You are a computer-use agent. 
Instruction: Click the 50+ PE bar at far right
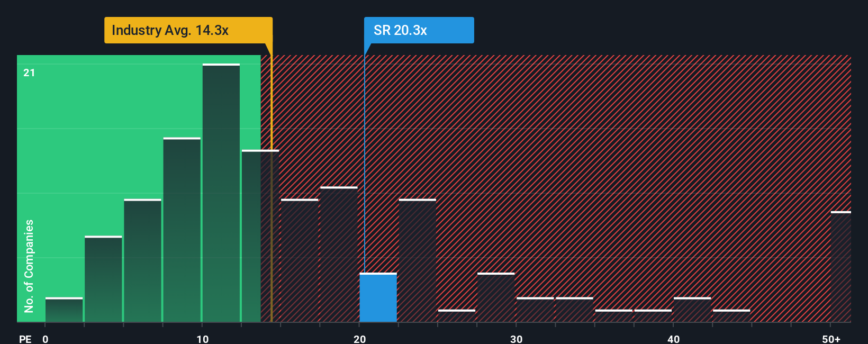tap(841, 267)
